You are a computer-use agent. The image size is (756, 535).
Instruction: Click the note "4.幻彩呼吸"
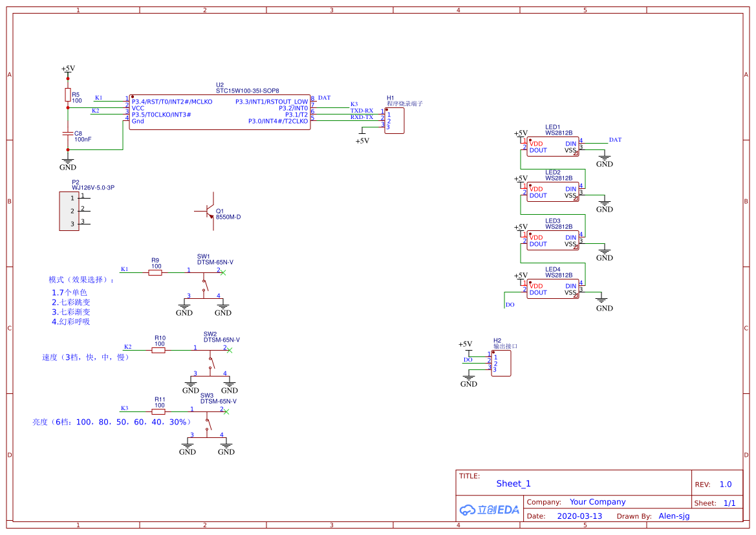pos(71,322)
